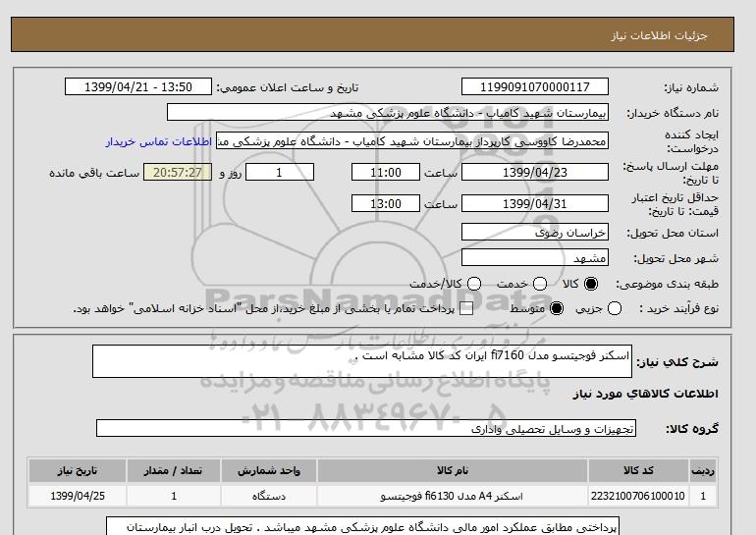Click the request creator field محمدرضا کاووسی
Image resolution: width=756 pixels, height=535 pixels.
pos(412,141)
